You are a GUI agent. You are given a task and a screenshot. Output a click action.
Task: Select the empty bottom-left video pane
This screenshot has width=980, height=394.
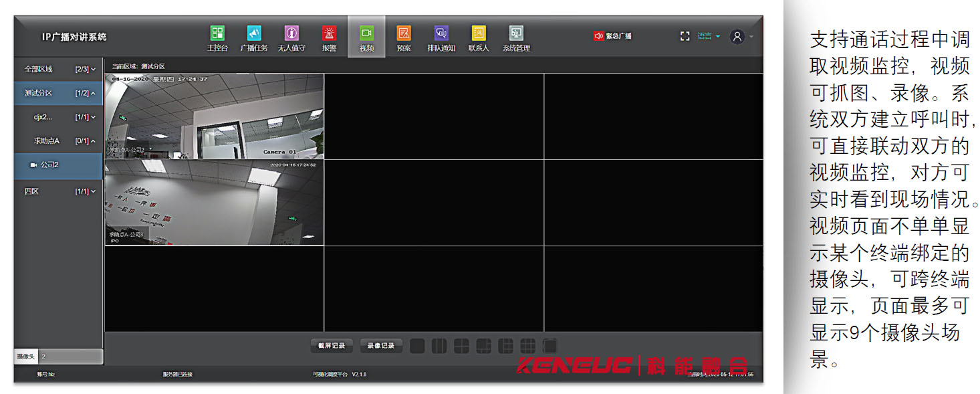pyautogui.click(x=215, y=289)
